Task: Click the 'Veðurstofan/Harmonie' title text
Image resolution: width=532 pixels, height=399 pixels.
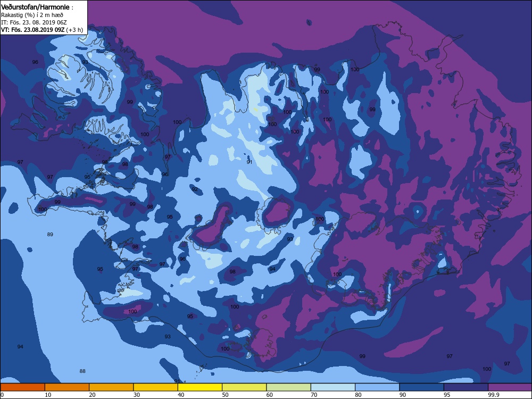Action: [x=36, y=7]
